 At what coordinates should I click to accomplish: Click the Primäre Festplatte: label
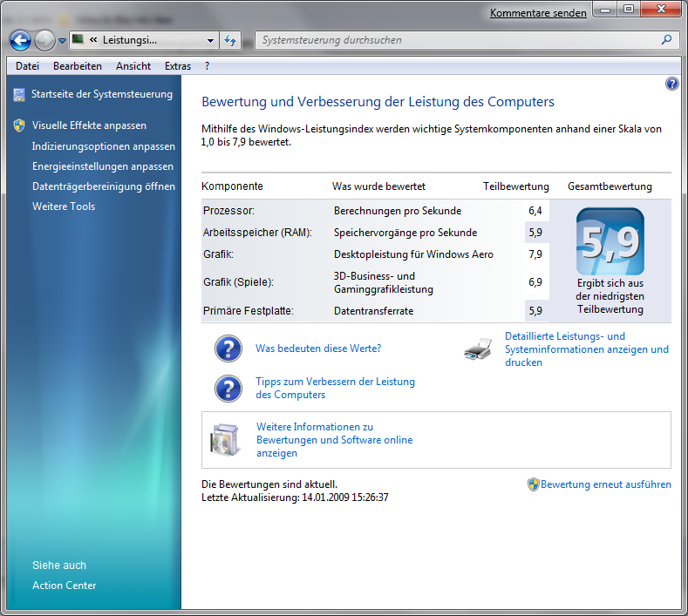tap(249, 311)
